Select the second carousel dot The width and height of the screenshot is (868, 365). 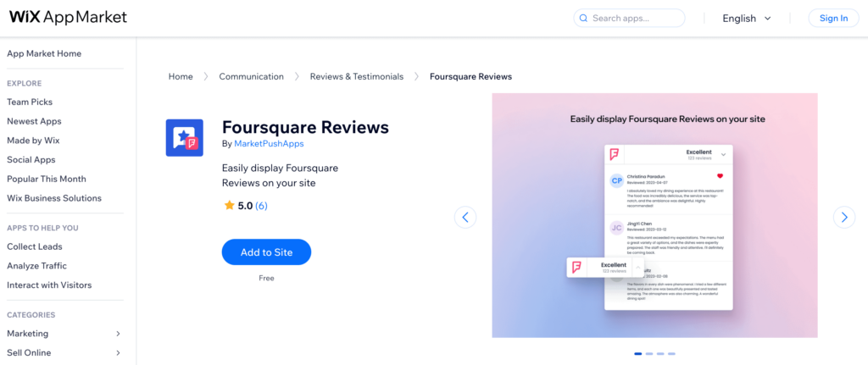[649, 353]
